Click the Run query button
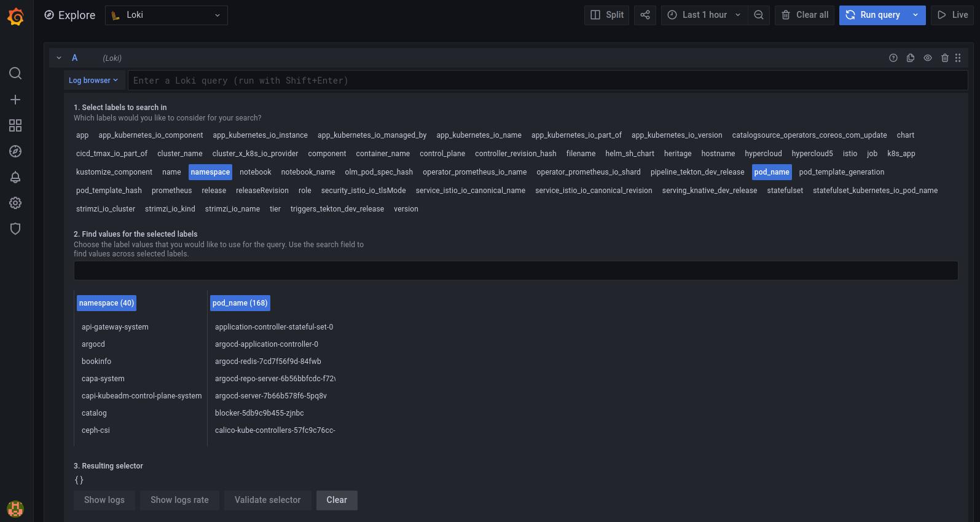 873,15
